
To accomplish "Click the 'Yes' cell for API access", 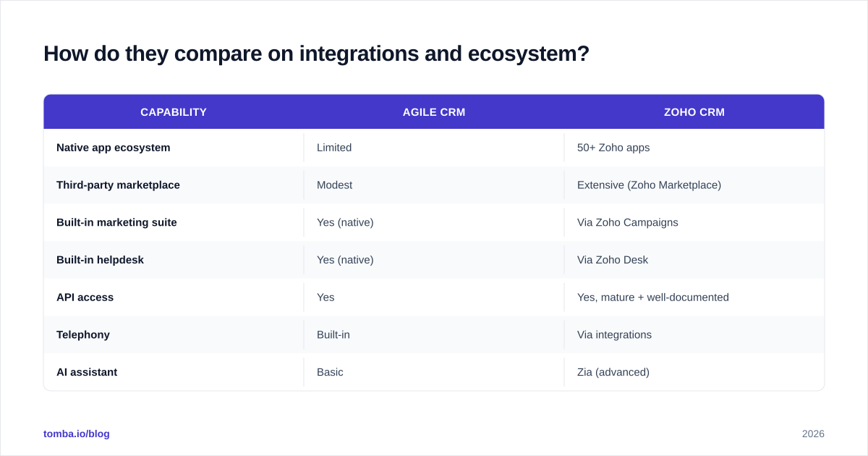I will 325,297.
